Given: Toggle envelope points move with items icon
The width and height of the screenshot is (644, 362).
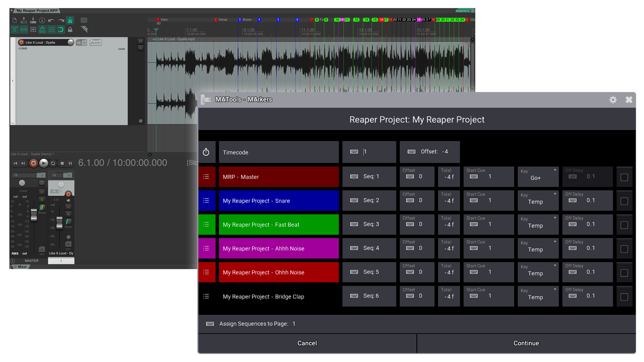Looking at the screenshot, I should pos(42,29).
